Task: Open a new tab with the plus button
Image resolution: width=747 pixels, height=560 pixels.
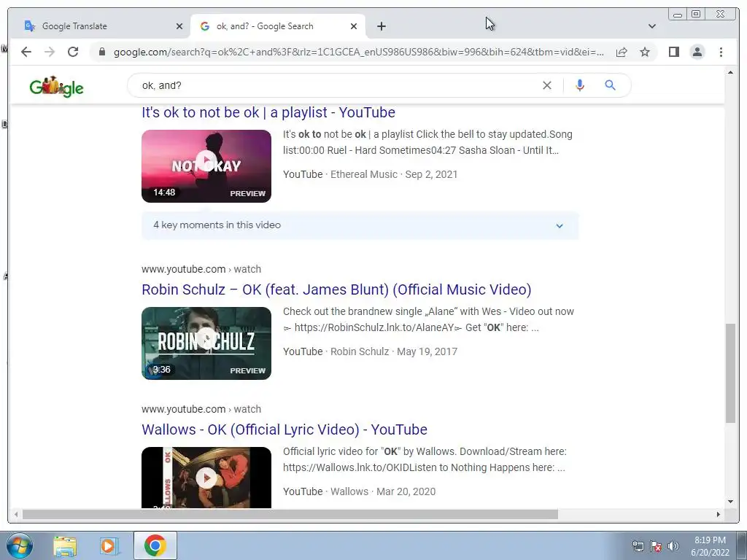Action: (381, 26)
